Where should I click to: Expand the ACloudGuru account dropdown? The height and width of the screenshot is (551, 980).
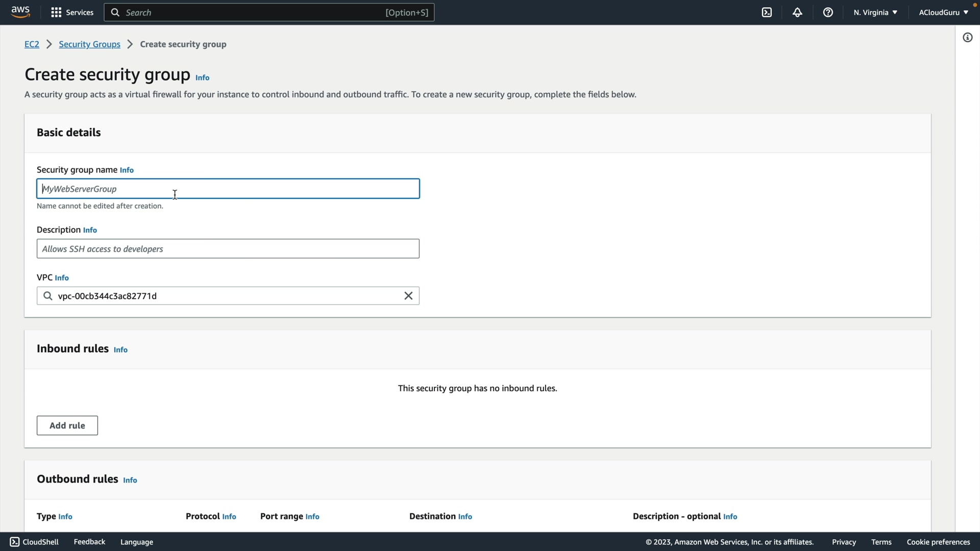[943, 12]
